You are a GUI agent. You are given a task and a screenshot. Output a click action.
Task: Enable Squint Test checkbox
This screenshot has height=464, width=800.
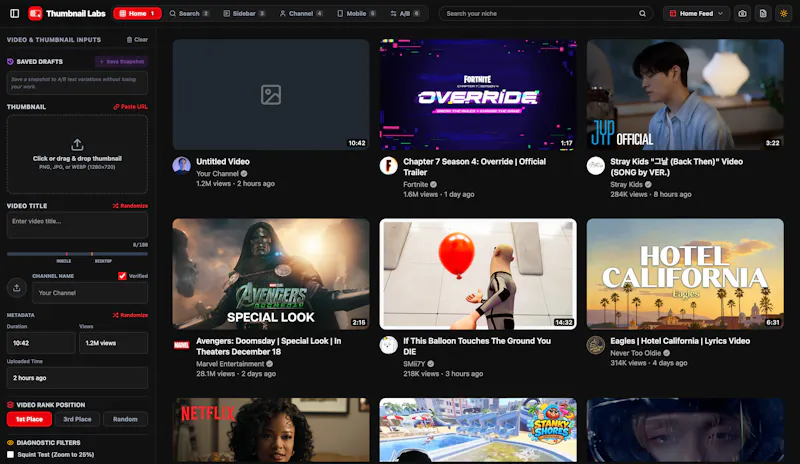click(10, 454)
